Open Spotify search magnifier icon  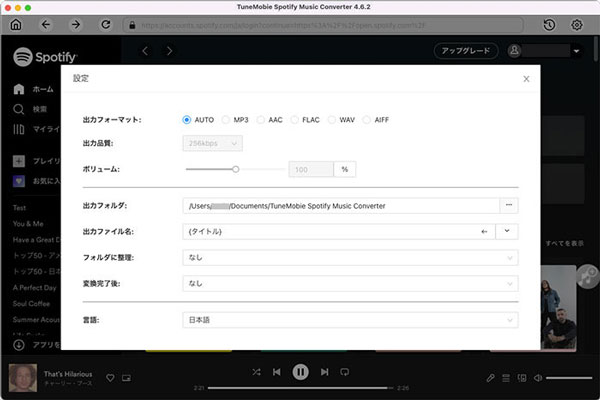click(x=18, y=109)
